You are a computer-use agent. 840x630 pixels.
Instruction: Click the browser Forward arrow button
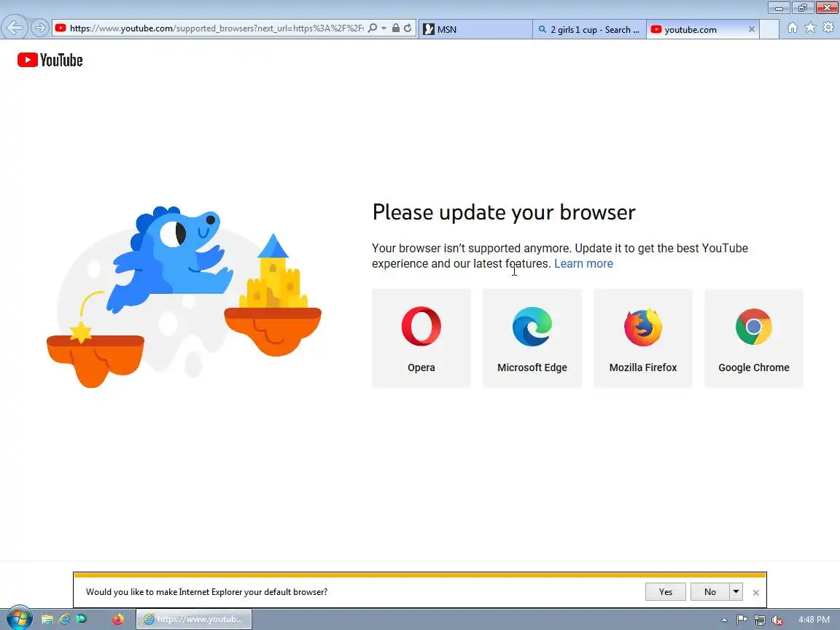[39, 28]
